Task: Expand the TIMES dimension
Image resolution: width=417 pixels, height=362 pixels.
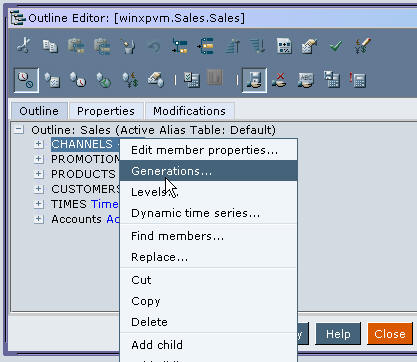Action: 39,204
